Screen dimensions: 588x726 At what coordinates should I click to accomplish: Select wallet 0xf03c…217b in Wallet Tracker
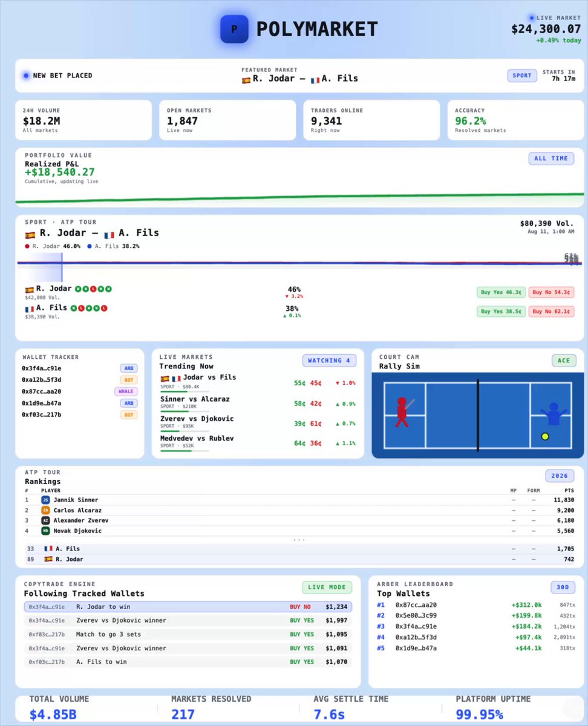coord(80,414)
